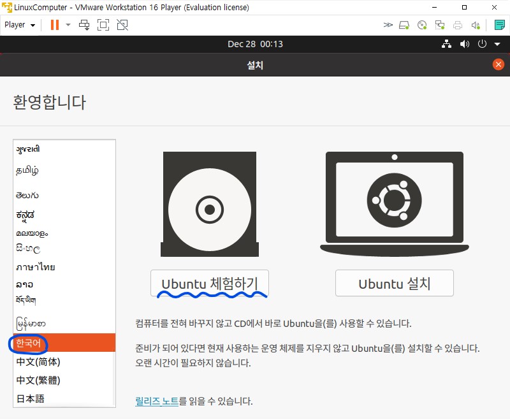Expand the Ubuntu system menu arrow
This screenshot has height=420, width=510.
coord(497,44)
